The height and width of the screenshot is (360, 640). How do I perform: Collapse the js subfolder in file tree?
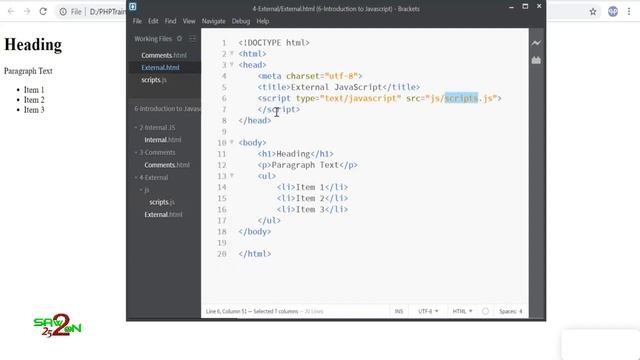click(x=144, y=190)
